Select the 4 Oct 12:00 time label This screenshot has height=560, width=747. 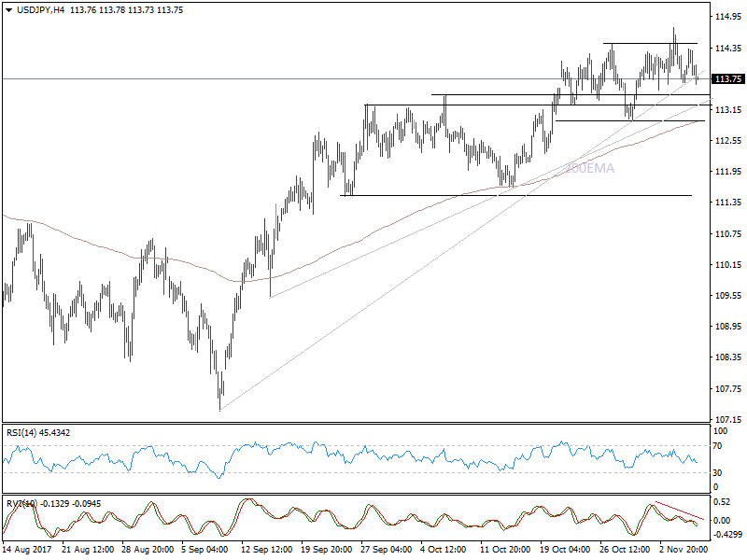click(443, 550)
